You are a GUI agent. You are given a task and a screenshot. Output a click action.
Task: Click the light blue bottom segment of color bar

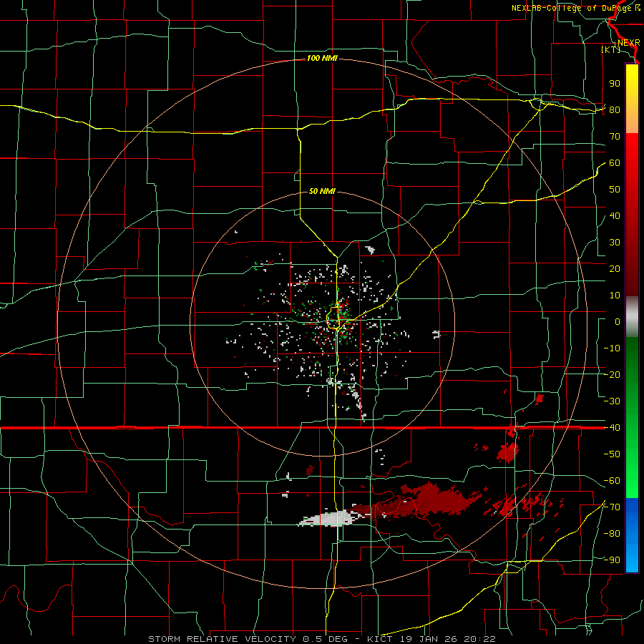[632, 559]
